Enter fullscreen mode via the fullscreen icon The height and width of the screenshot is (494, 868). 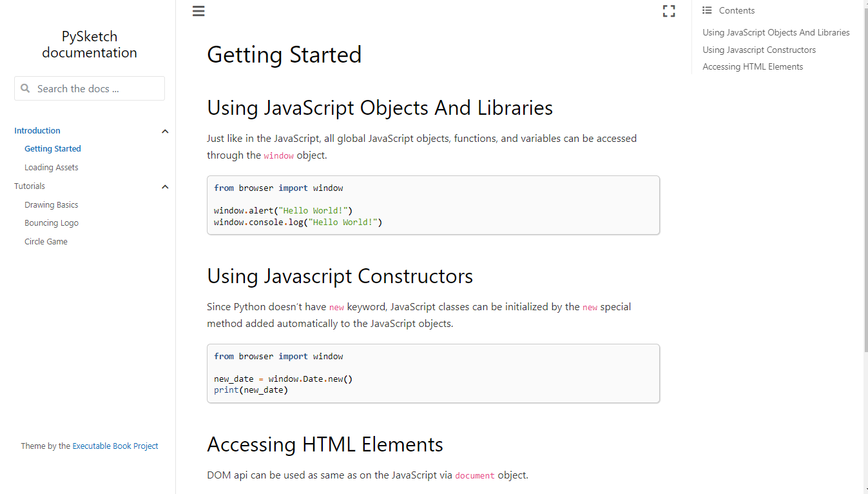click(669, 11)
